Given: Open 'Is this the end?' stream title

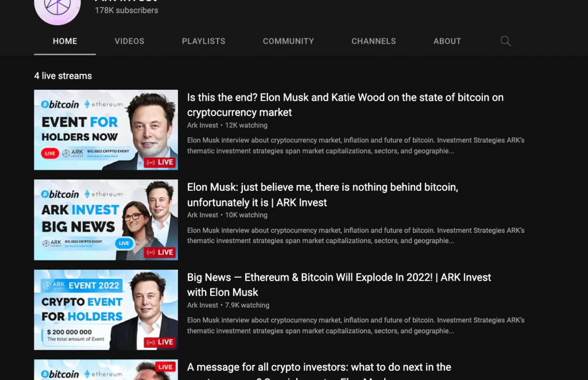Looking at the screenshot, I should (x=345, y=105).
